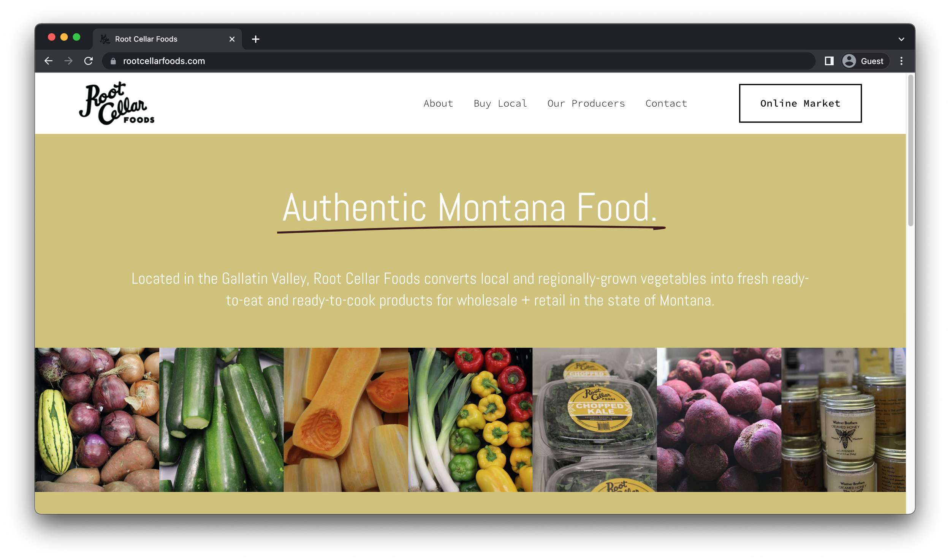
Task: Click the browser forward arrow
Action: pos(68,61)
